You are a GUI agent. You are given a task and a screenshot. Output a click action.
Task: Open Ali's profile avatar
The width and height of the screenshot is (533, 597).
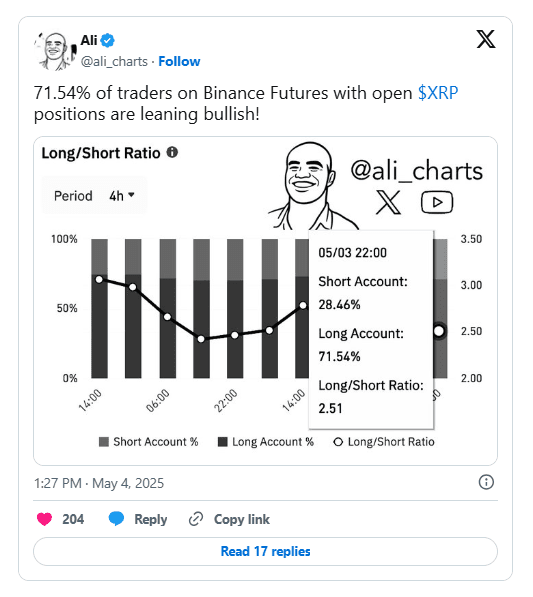(x=55, y=51)
